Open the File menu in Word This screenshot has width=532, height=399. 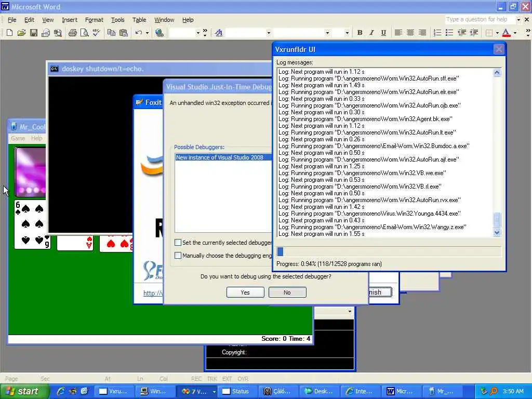pos(12,20)
